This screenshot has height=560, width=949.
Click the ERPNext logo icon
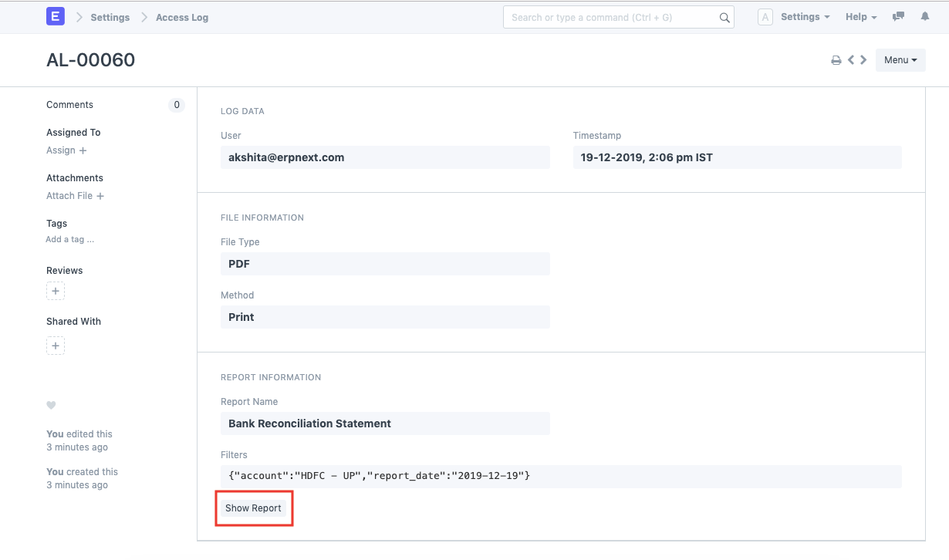pos(55,16)
